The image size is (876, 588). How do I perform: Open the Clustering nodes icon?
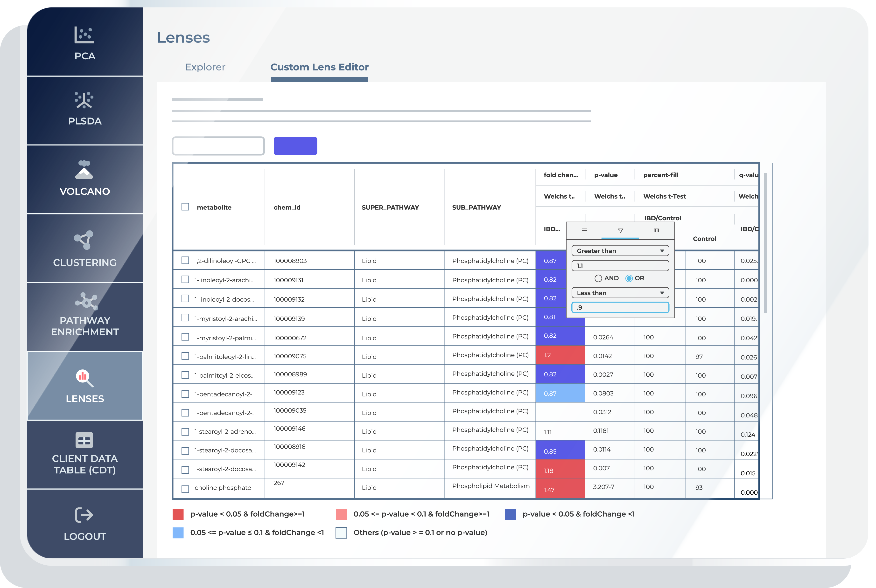click(84, 240)
